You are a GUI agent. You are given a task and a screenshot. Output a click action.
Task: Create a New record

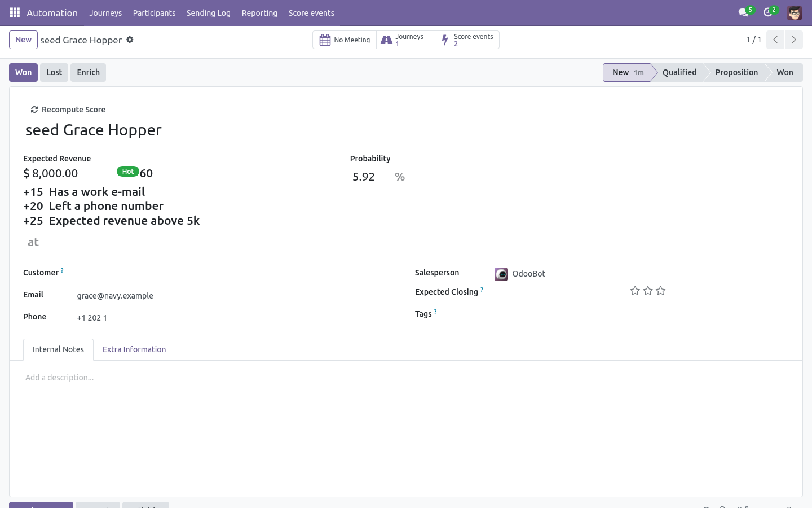point(23,40)
